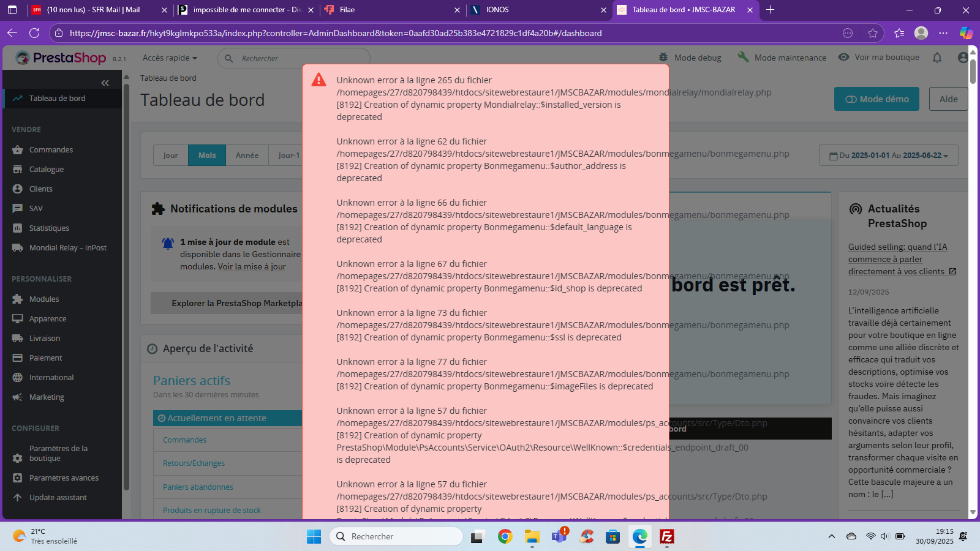The width and height of the screenshot is (980, 551).
Task: Click Voir ma boutique eye icon
Action: coord(843,57)
